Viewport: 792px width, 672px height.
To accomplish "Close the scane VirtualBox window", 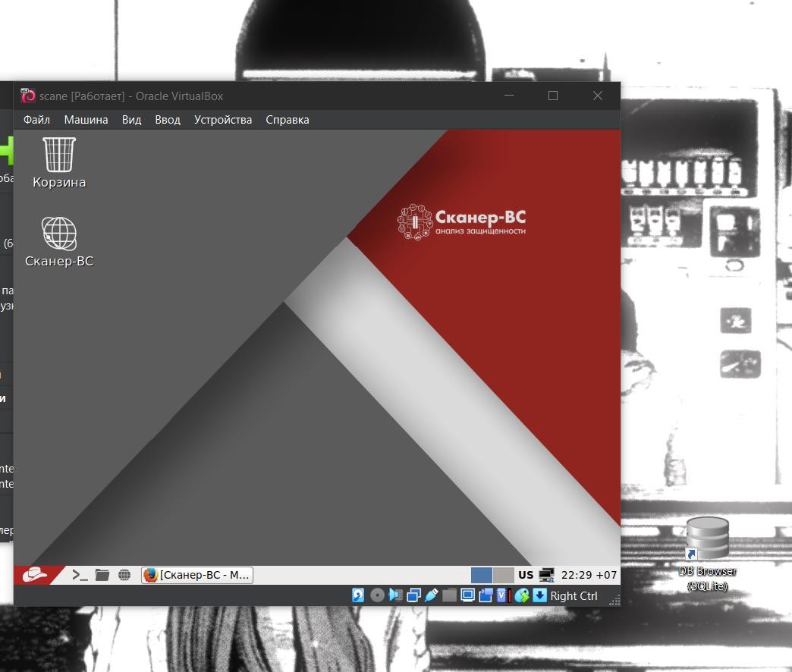I will (x=598, y=96).
